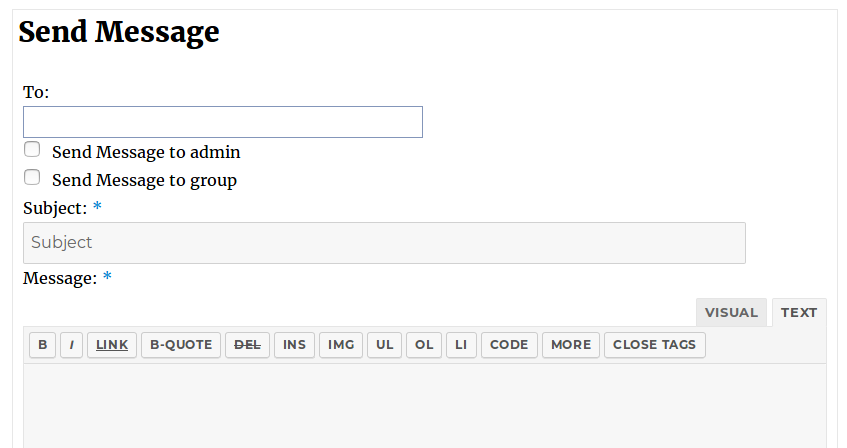The height and width of the screenshot is (448, 847).
Task: Insert an image with the IMG button
Action: click(x=341, y=345)
